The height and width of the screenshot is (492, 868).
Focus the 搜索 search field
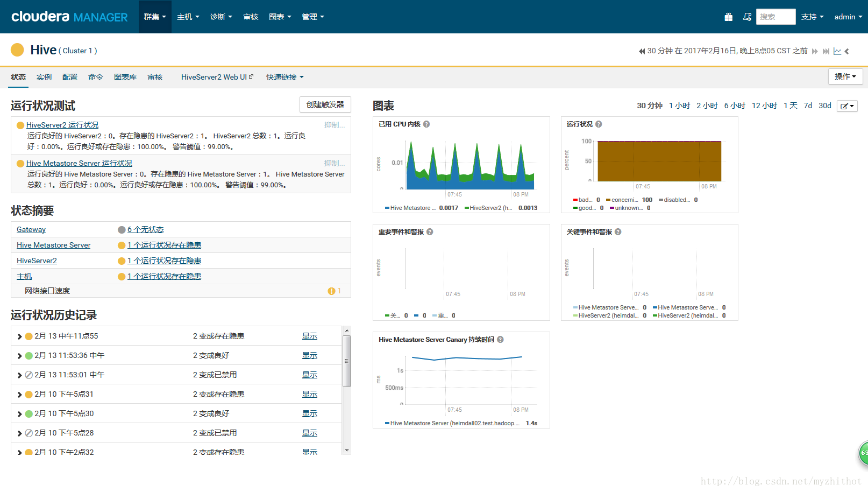[x=775, y=17]
